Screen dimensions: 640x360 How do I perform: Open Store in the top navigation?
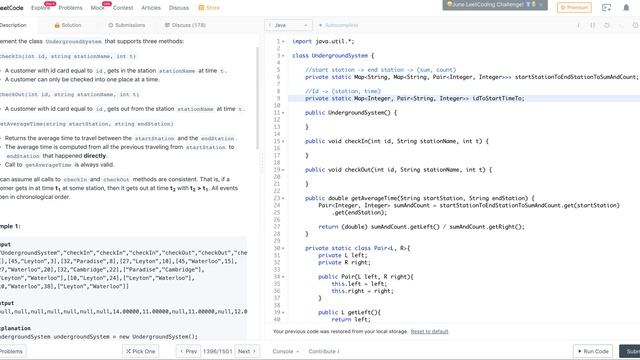[209, 8]
